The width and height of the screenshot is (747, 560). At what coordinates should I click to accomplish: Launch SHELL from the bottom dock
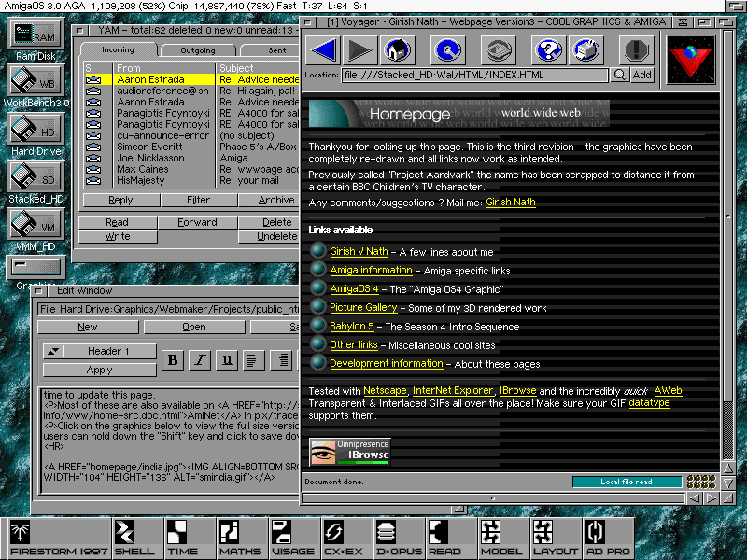[x=134, y=539]
